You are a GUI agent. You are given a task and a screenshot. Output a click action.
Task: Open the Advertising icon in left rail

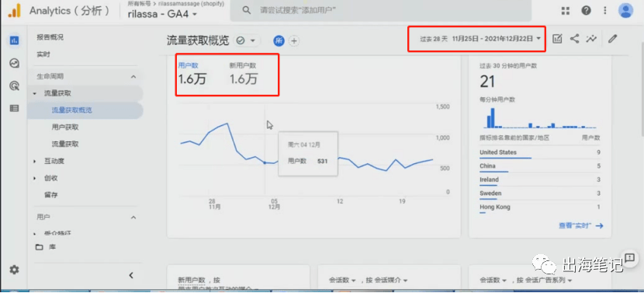[15, 85]
